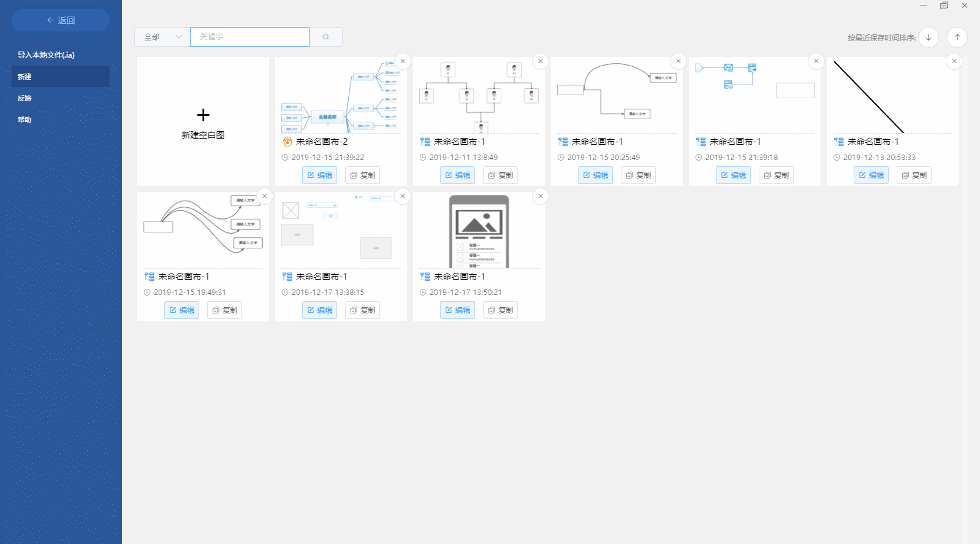Delete the diagonal line canvas card
Screen dimensions: 980x544
click(x=954, y=61)
